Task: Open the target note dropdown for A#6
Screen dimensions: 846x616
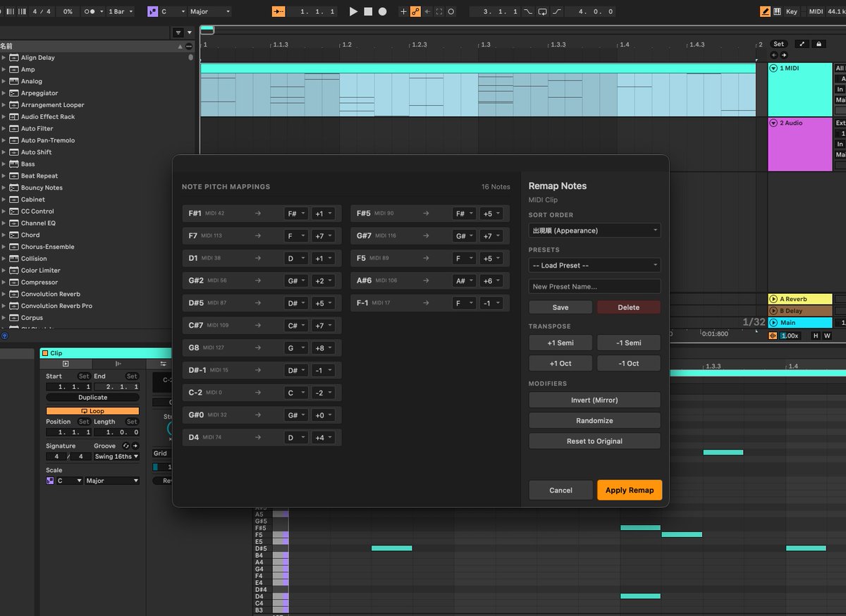Action: point(465,281)
